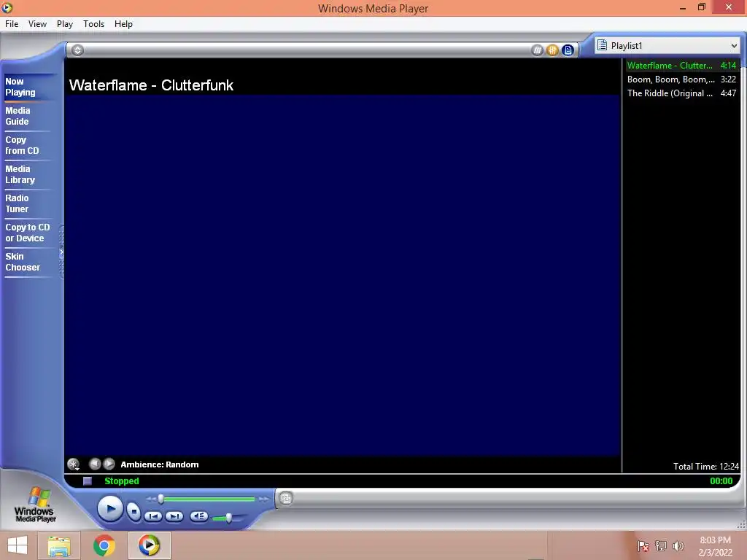This screenshot has height=560, width=747.
Task: Select the previous visualization arrow
Action: click(x=95, y=464)
